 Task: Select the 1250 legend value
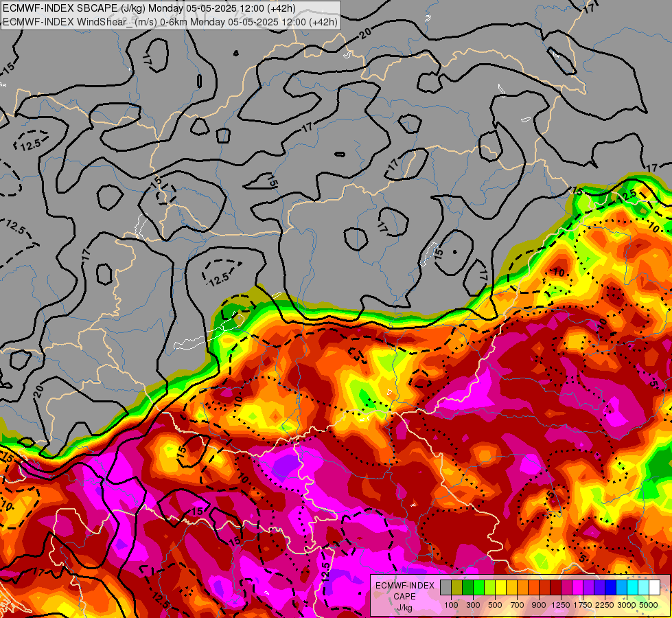[x=561, y=605]
